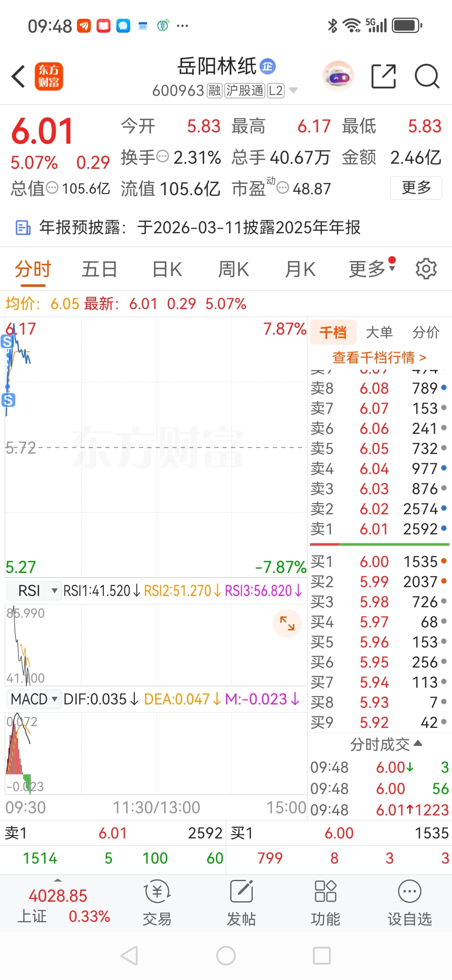The width and height of the screenshot is (452, 980).
Task: Tap info icon next to 换手
Action: (163, 156)
